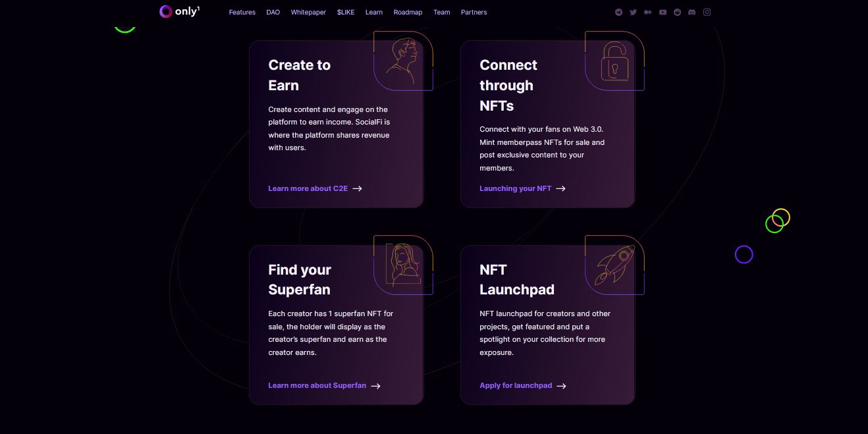Open the Whitepaper nav link
This screenshot has height=434, width=868.
pos(308,13)
